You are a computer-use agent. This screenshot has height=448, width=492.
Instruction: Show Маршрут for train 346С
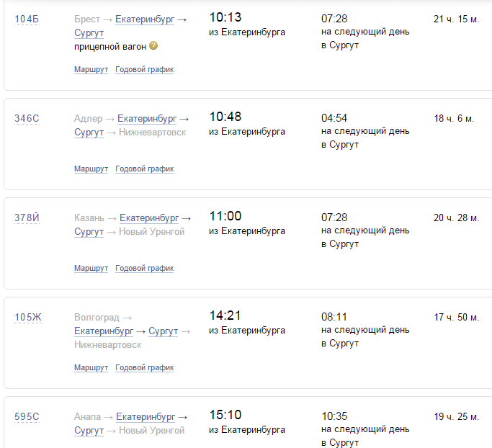(x=91, y=169)
